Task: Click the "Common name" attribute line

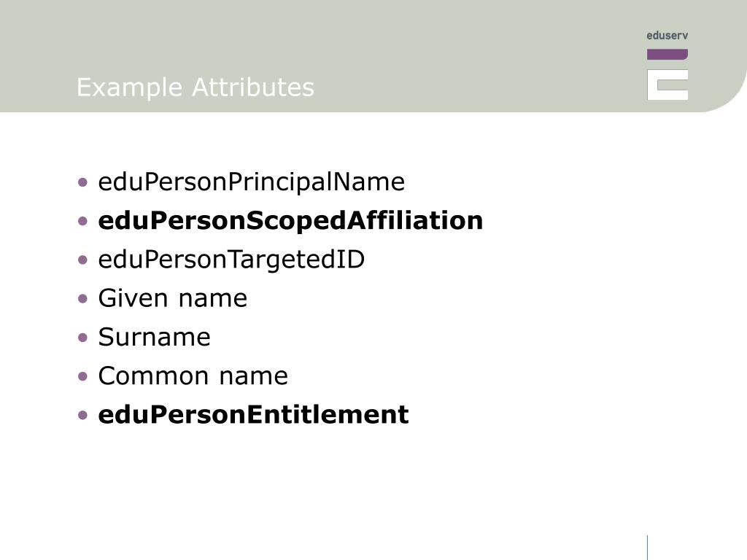Action: click(193, 376)
